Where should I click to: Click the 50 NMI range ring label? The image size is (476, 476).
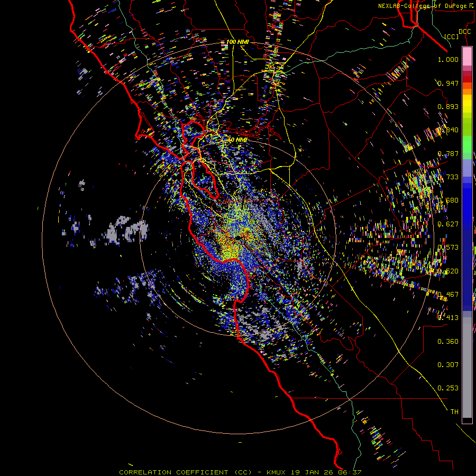tap(237, 140)
